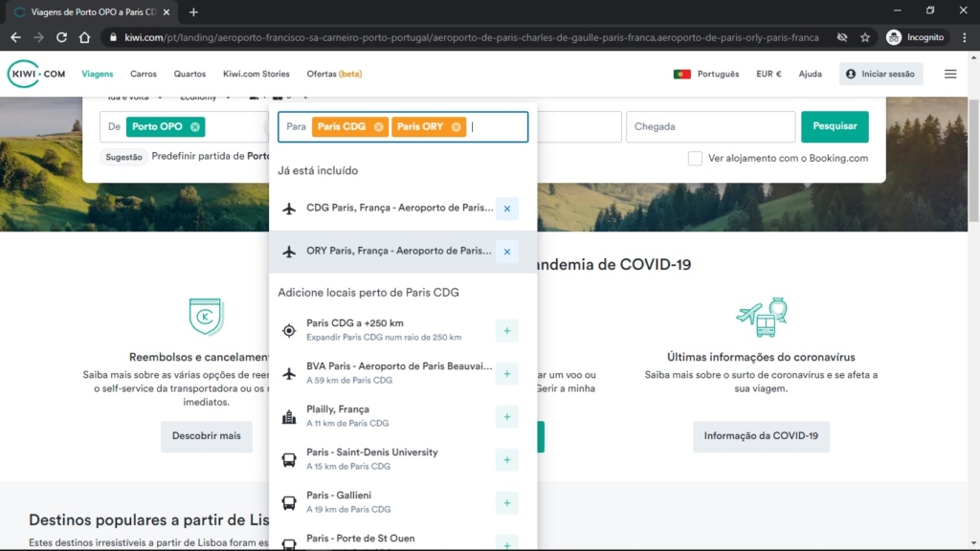980x551 pixels.
Task: Open the EUR currency selector
Action: point(768,74)
